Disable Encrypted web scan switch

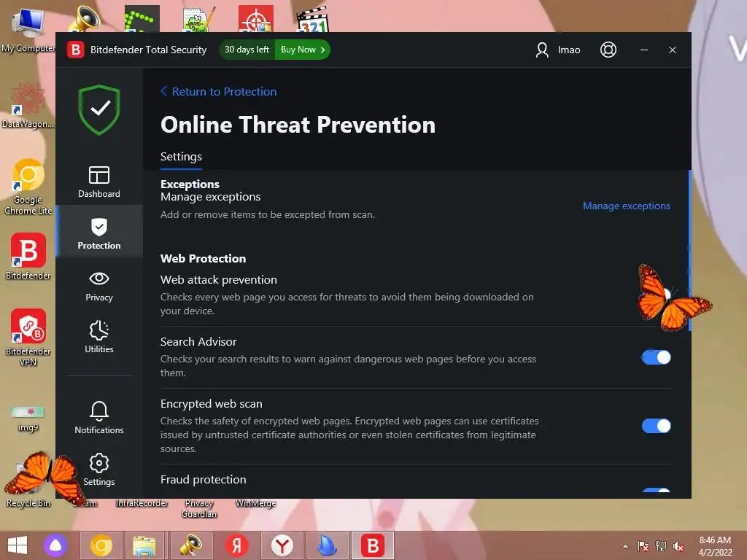click(x=656, y=426)
